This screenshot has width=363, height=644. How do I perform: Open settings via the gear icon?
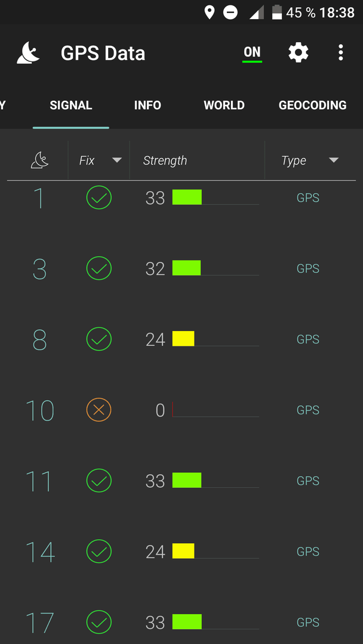pos(299,52)
